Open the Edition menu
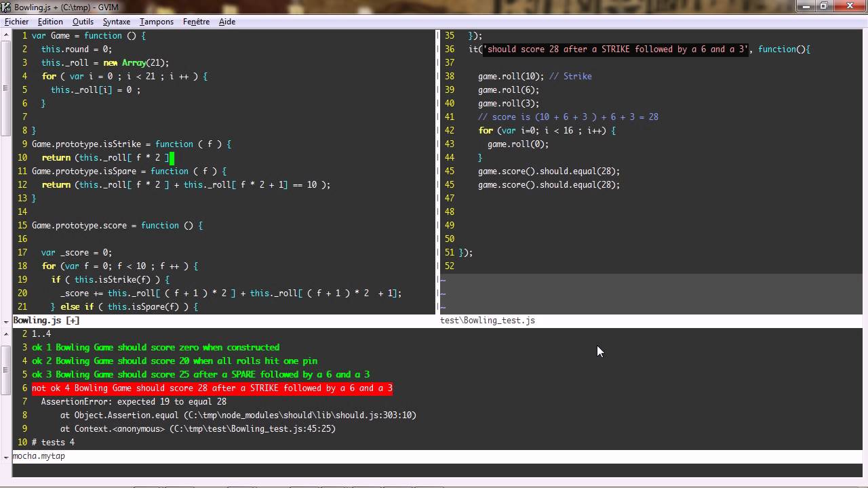The image size is (868, 488). click(50, 22)
